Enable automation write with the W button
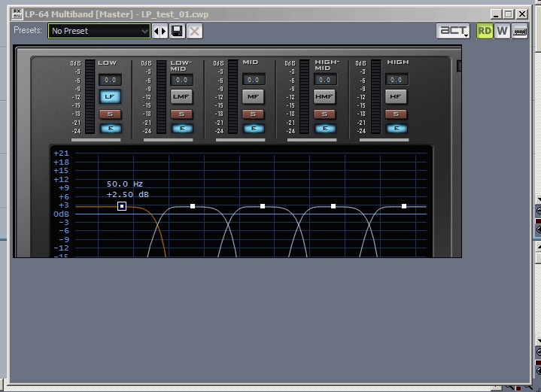 point(502,31)
